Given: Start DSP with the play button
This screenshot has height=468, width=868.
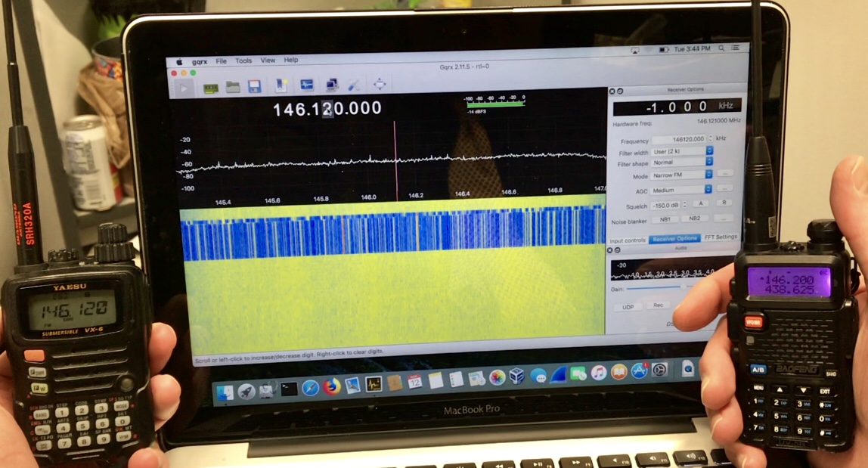Looking at the screenshot, I should coord(184,88).
